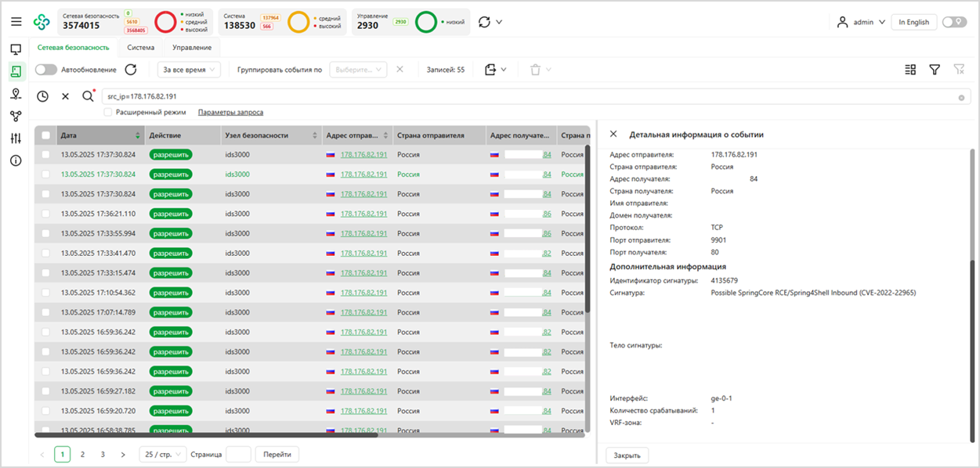Expand the За все время dropdown
The image size is (980, 468).
point(189,70)
